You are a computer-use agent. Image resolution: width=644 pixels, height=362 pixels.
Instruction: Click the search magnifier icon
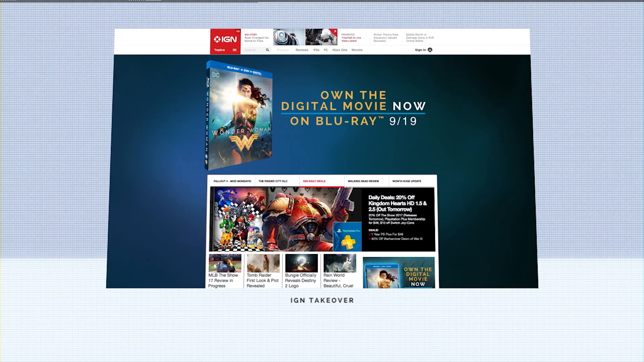tap(267, 50)
